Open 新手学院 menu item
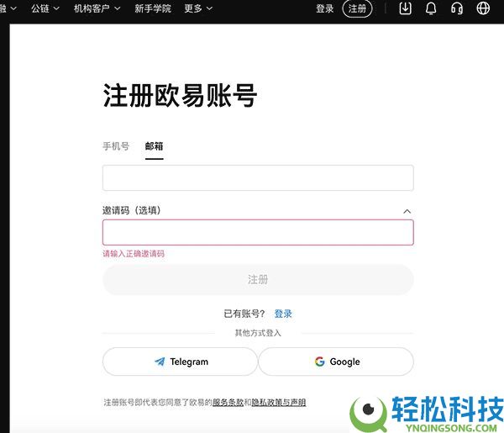Screen dimensions: 504x433 tap(153, 8)
